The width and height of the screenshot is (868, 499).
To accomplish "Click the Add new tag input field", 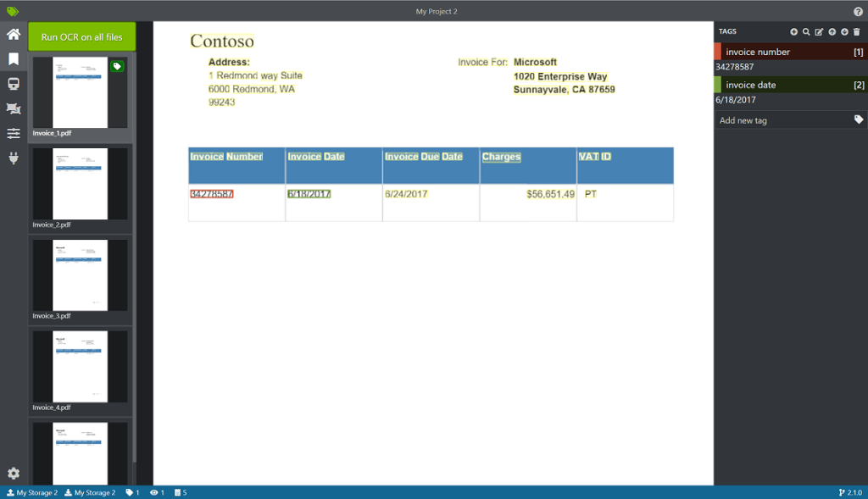I will 780,120.
